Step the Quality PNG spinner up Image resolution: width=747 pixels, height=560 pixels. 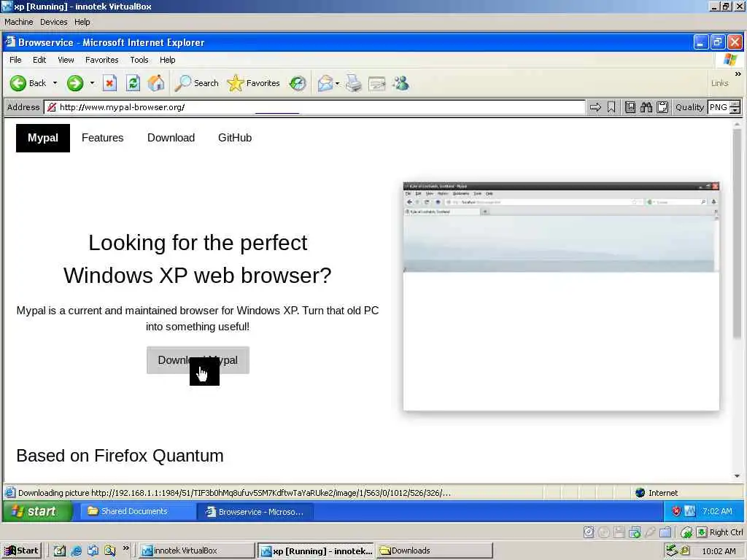pyautogui.click(x=735, y=104)
